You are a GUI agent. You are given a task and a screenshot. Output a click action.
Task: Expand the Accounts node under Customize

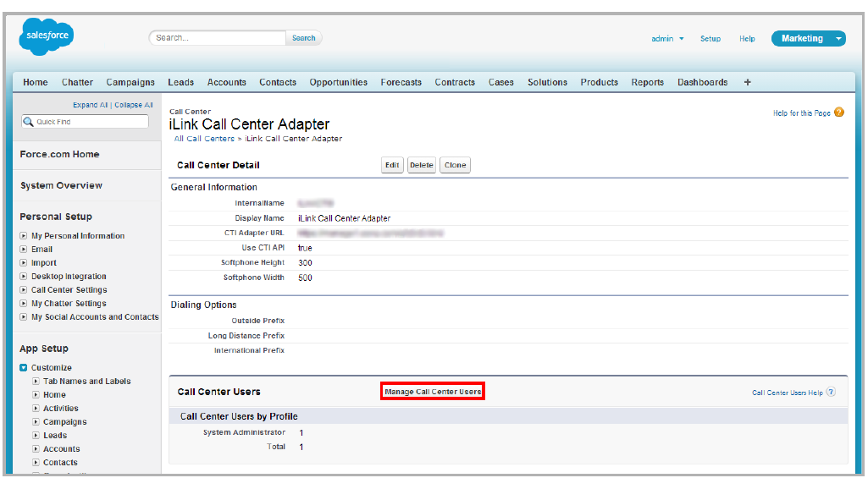click(x=36, y=448)
